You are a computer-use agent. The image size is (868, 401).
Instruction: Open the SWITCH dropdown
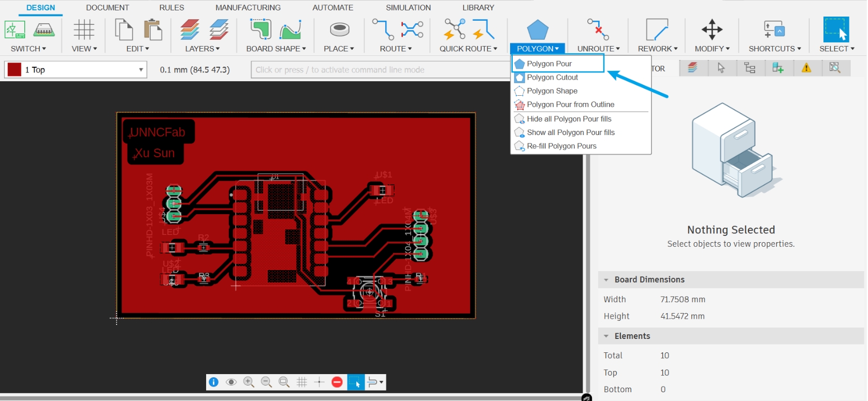pos(28,49)
